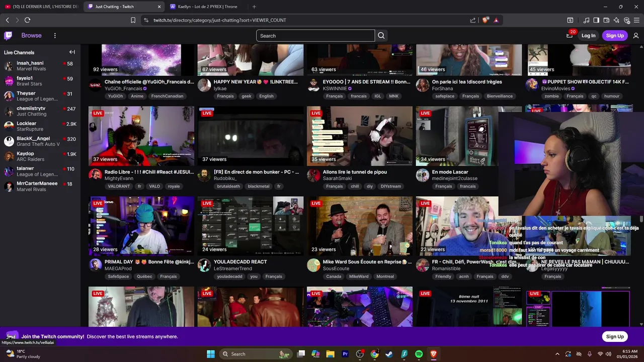
Task: Click the Montreal tag
Action: coord(385,277)
